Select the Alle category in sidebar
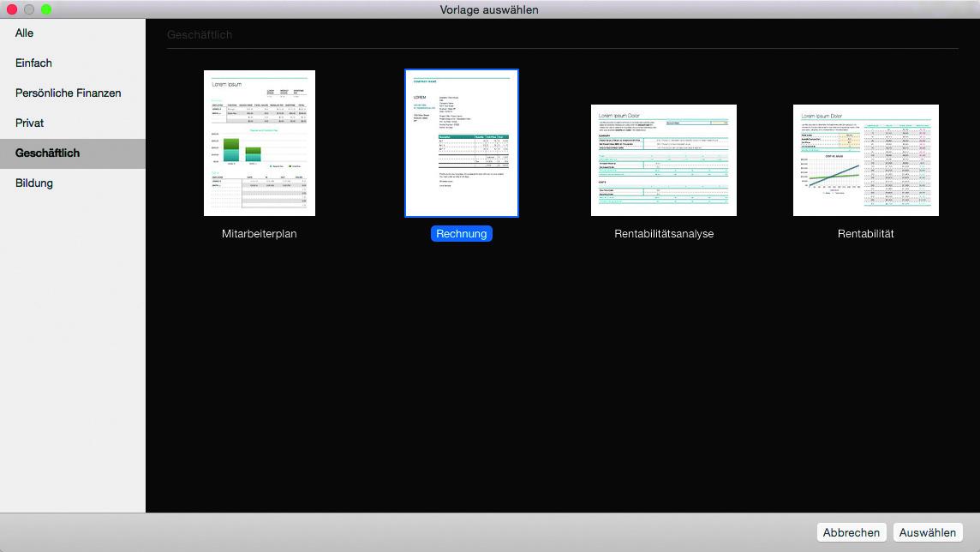 [x=73, y=33]
